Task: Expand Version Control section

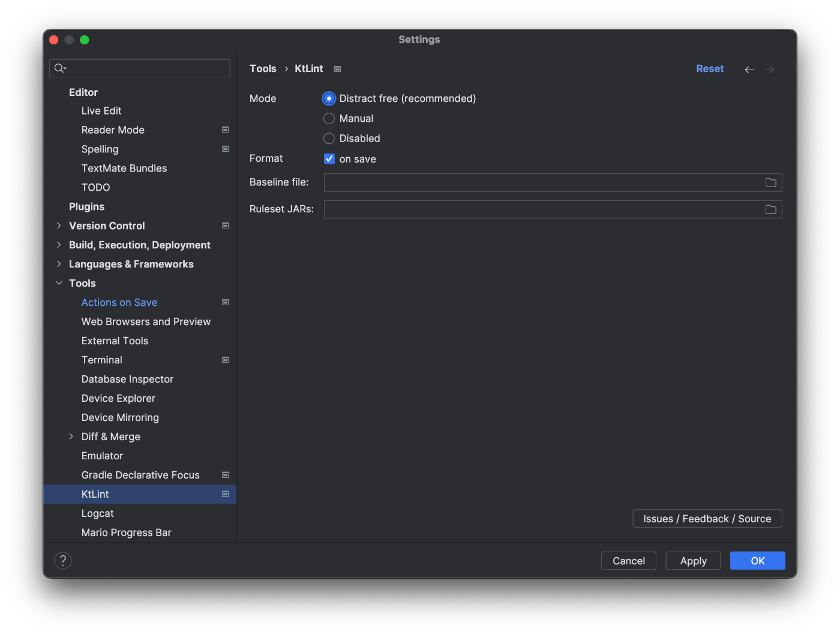Action: click(x=59, y=225)
